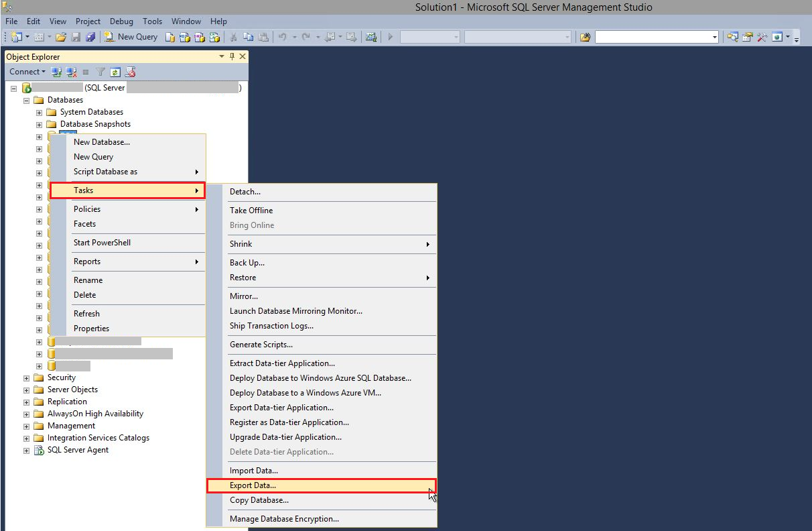Open the Tools menu

(x=153, y=21)
